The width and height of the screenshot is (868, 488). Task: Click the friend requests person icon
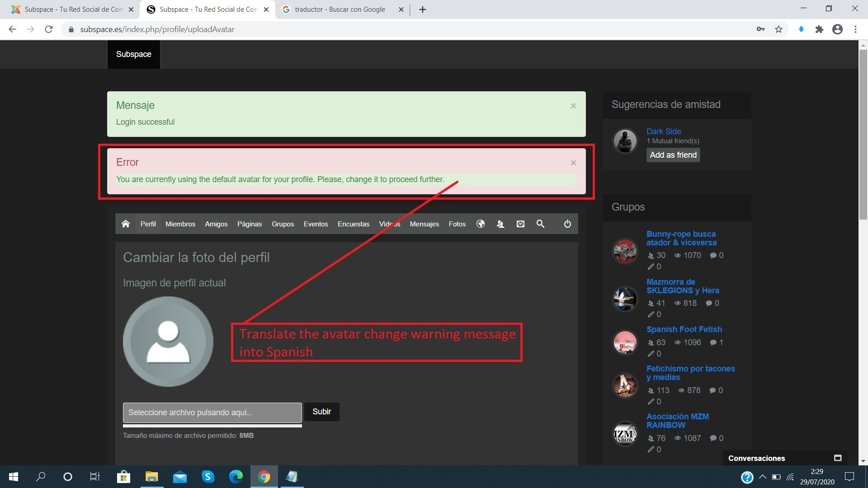500,224
